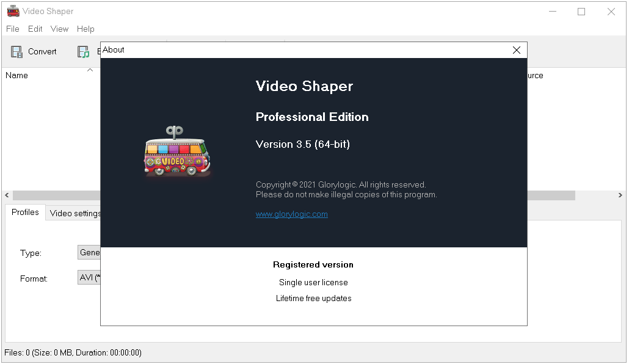The image size is (629, 364).
Task: Click the 'Single user license' text
Action: pyautogui.click(x=313, y=283)
